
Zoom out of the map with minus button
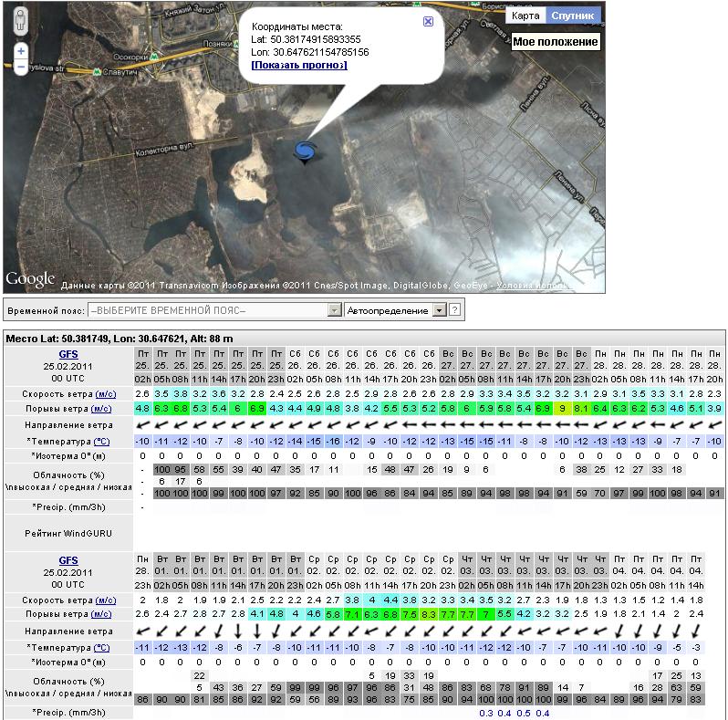coord(21,68)
